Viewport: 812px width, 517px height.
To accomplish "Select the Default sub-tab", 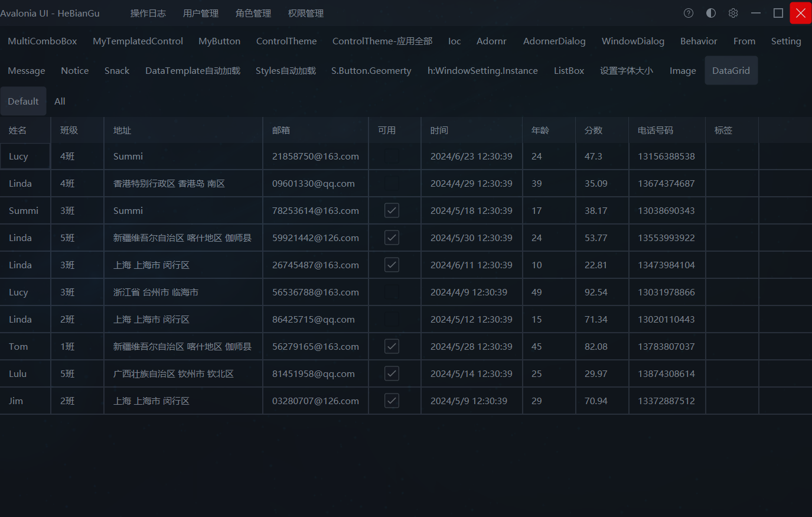I will (23, 101).
